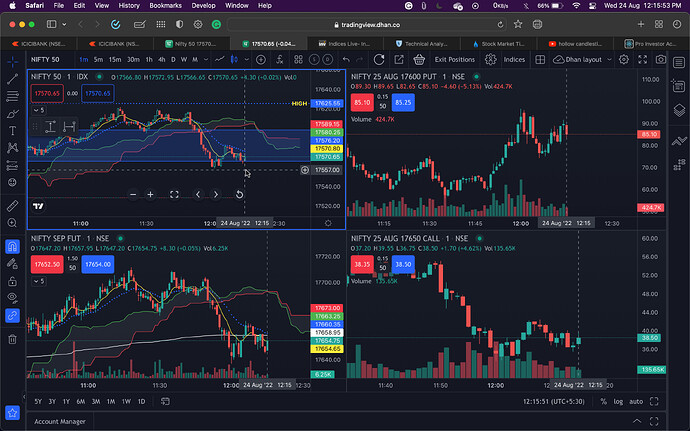Screen dimensions: 690x431
Task: Open the Bookmarks menu in menu bar
Action: click(165, 6)
